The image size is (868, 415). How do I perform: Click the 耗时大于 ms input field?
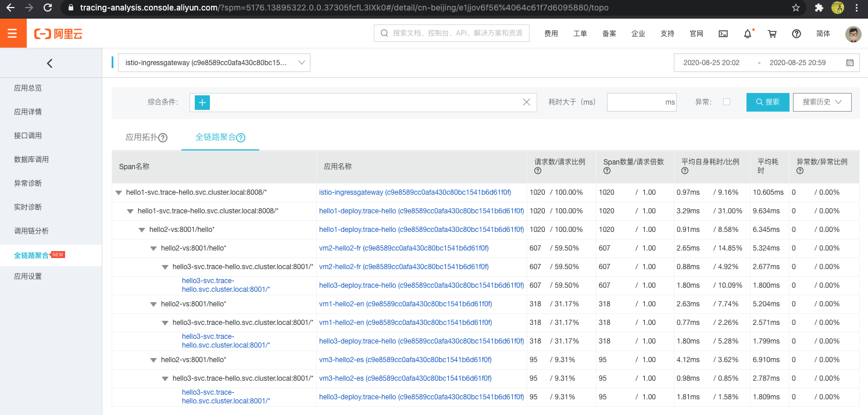tap(636, 102)
